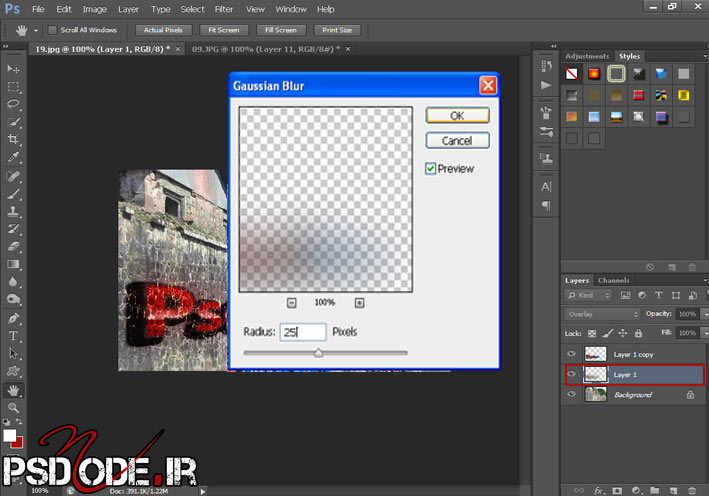The width and height of the screenshot is (709, 496).
Task: Collapse the right panels double-arrow
Action: point(553,46)
